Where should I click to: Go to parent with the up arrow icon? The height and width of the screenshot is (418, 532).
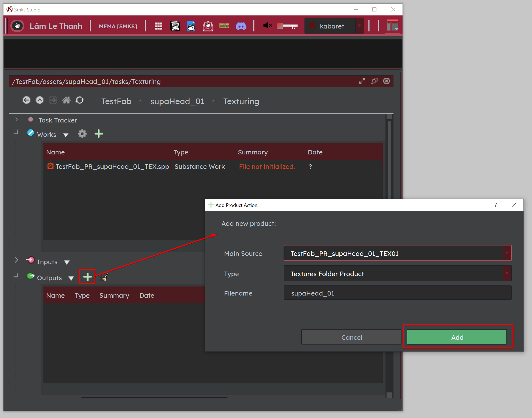40,100
